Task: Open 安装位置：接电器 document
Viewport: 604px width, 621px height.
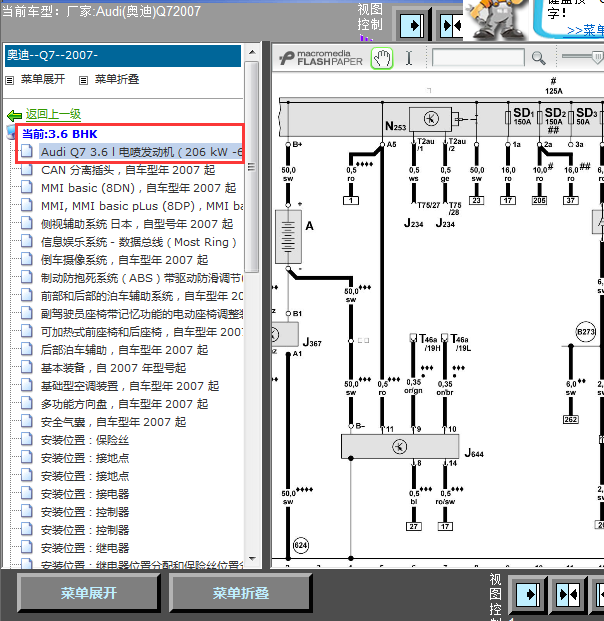Action: click(85, 494)
